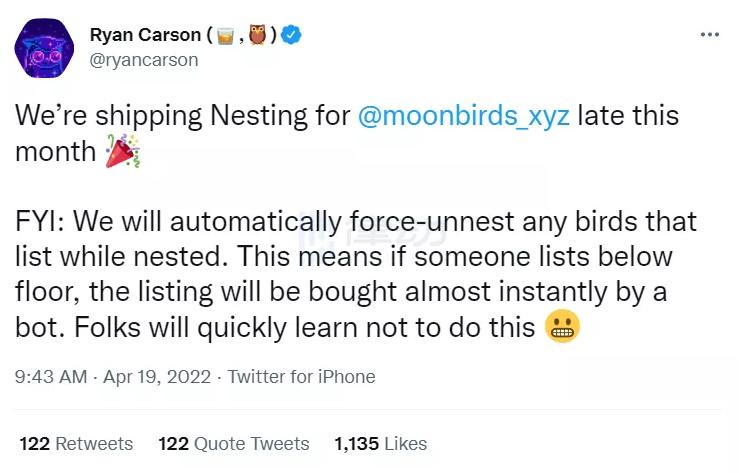
Task: Click the whisky glass emoji in the name
Action: pyautogui.click(x=224, y=35)
